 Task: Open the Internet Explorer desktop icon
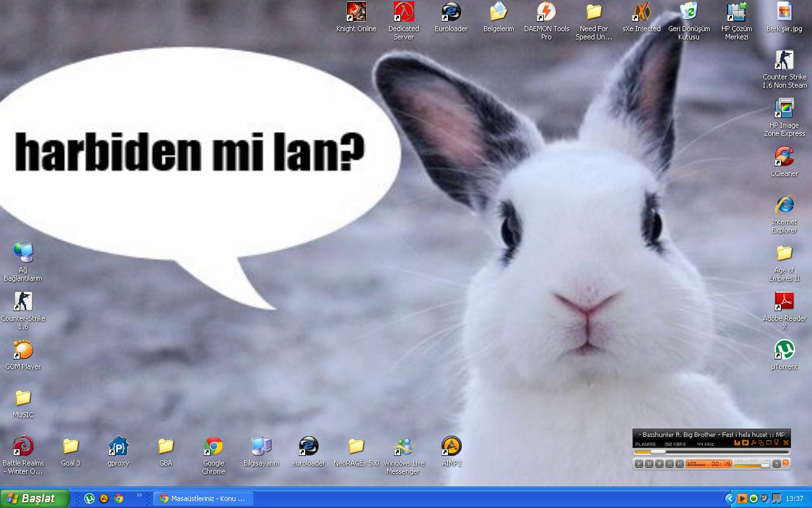click(x=784, y=214)
